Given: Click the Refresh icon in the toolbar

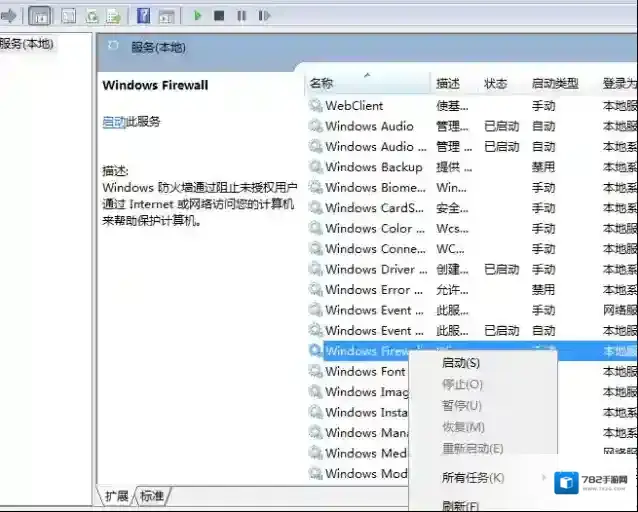Looking at the screenshot, I should click(x=91, y=15).
